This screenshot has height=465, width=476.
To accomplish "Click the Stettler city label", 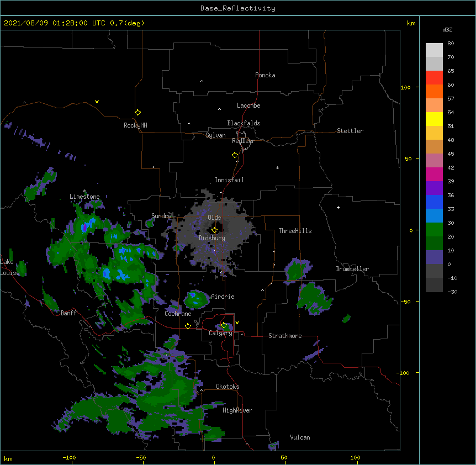I will [x=350, y=131].
